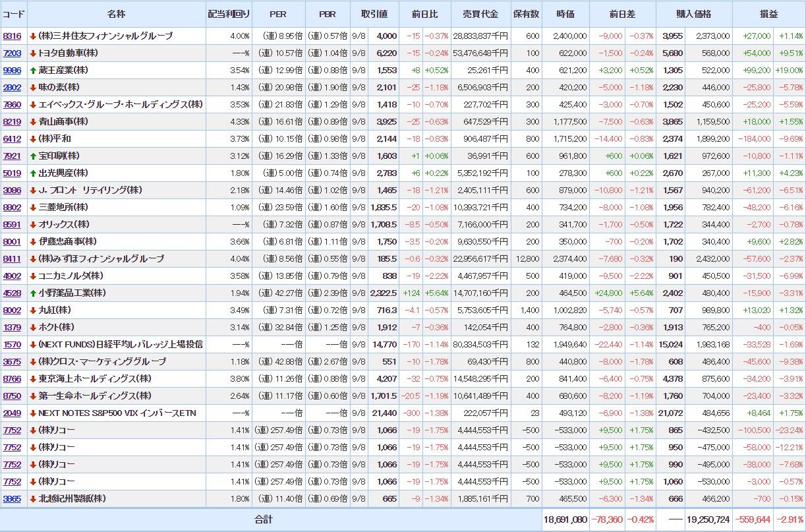The image size is (806, 532).
Task: Click the green up arrow beside 蔵王産業
Action: click(33, 70)
